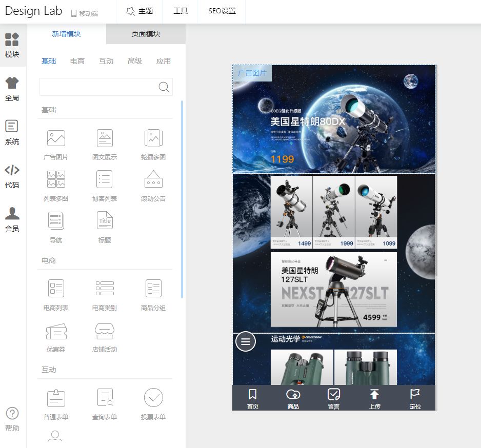The width and height of the screenshot is (481, 448).
Task: Open the SEO设置 menu
Action: 222,11
